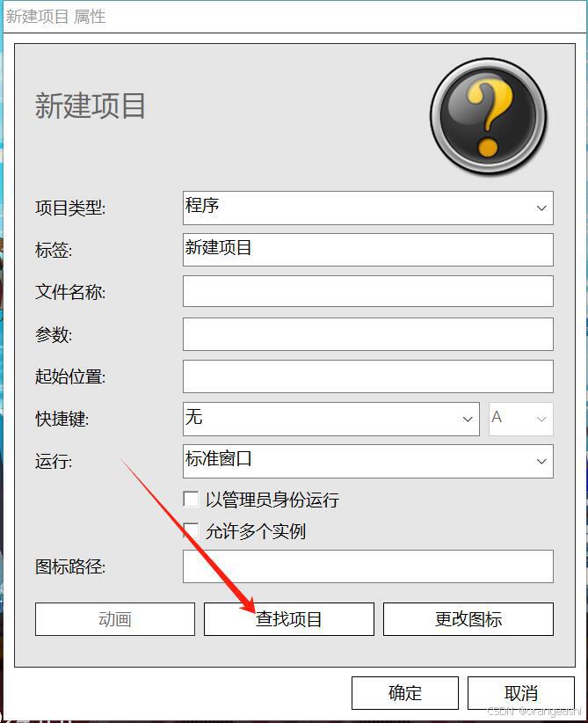This screenshot has height=723, width=588.
Task: Click the 标签 text field
Action: pos(367,250)
